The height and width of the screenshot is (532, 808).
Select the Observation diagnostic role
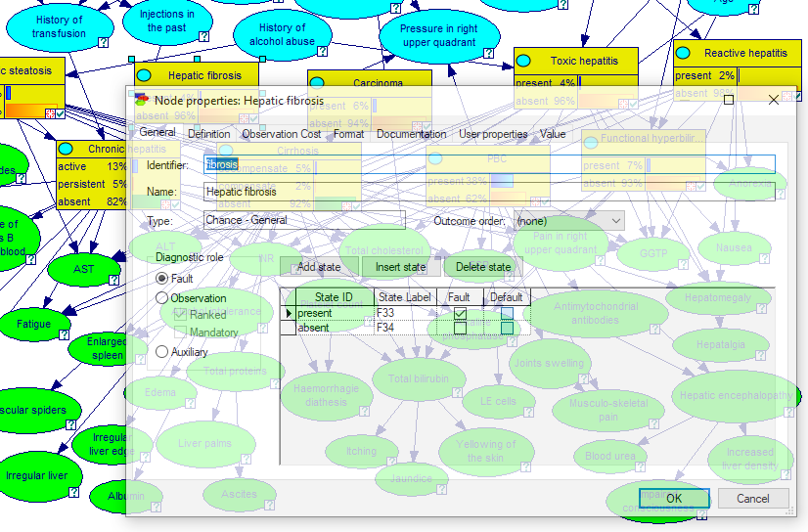(161, 298)
